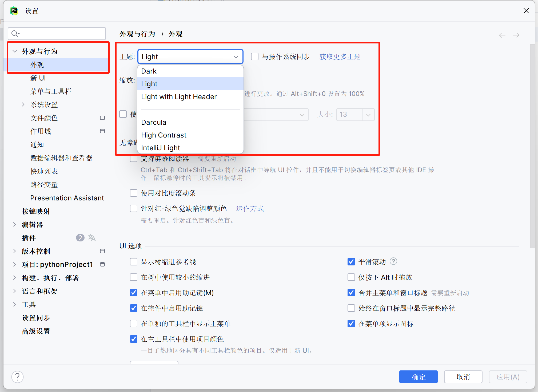Click the project-level icon next to 版本控制
The image size is (538, 392).
[x=102, y=251]
